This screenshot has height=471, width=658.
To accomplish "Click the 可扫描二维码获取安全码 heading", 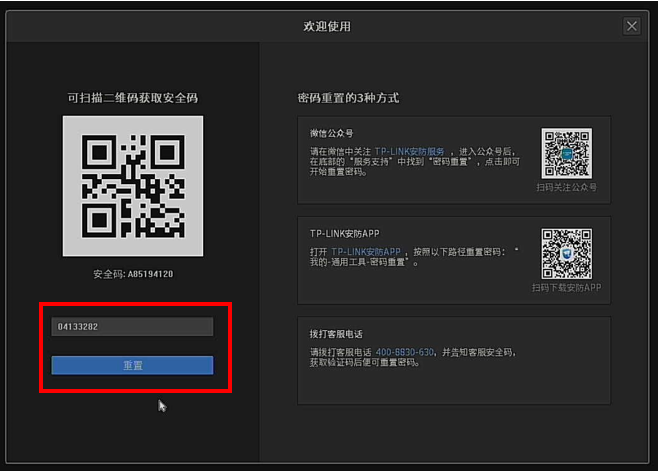I will (x=133, y=98).
